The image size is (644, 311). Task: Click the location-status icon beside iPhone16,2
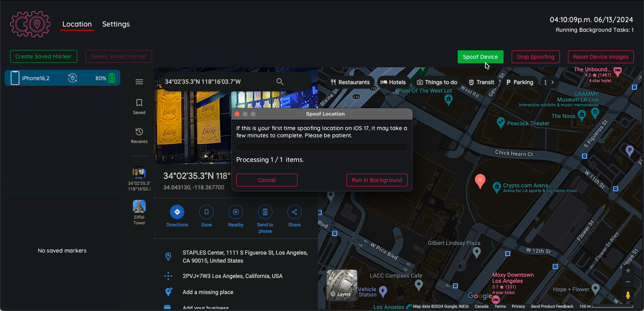(72, 78)
